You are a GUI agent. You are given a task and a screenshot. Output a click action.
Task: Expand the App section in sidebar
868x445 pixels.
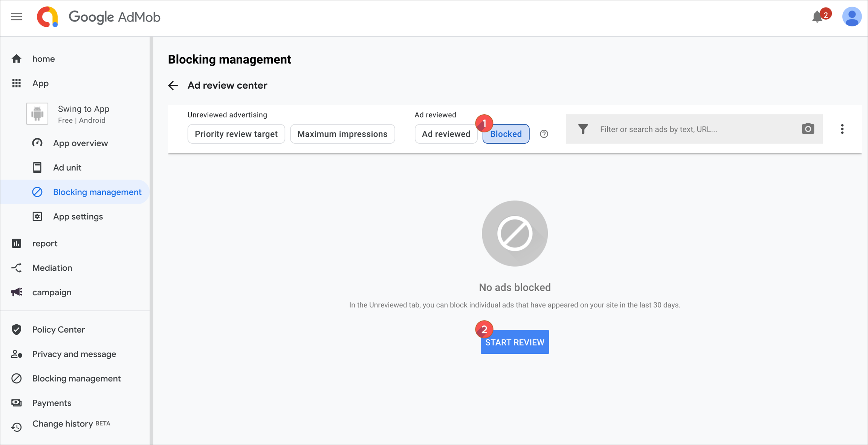click(40, 83)
